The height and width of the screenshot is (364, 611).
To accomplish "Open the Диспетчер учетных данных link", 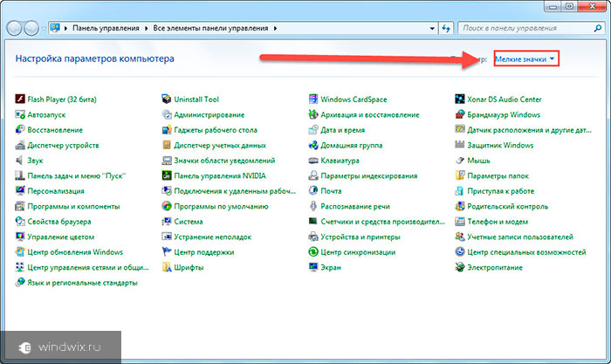I will tap(220, 145).
